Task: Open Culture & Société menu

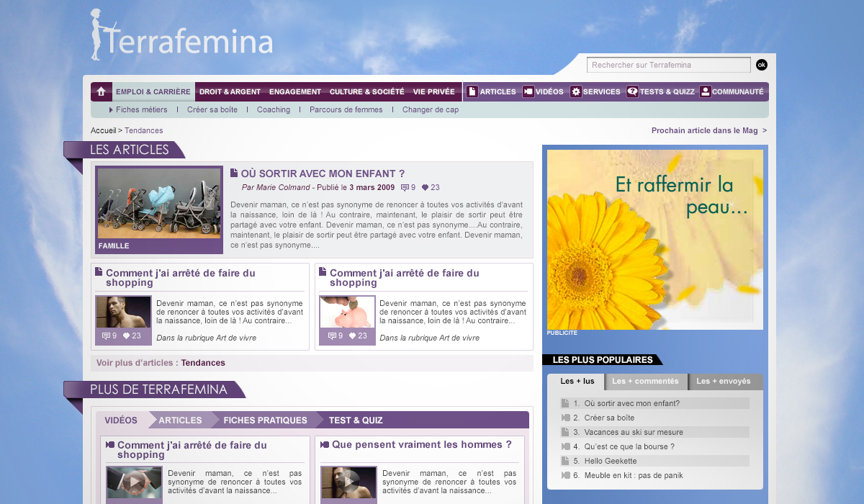Action: (367, 91)
